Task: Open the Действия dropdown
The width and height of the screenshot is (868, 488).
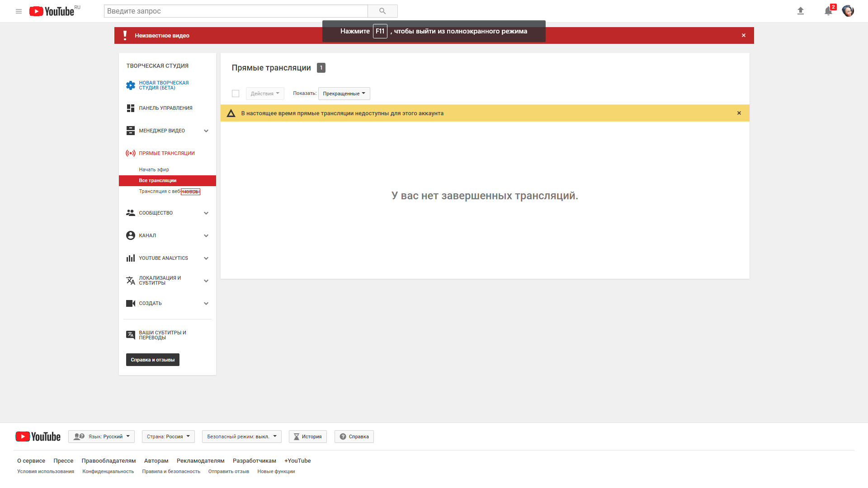Action: 265,94
